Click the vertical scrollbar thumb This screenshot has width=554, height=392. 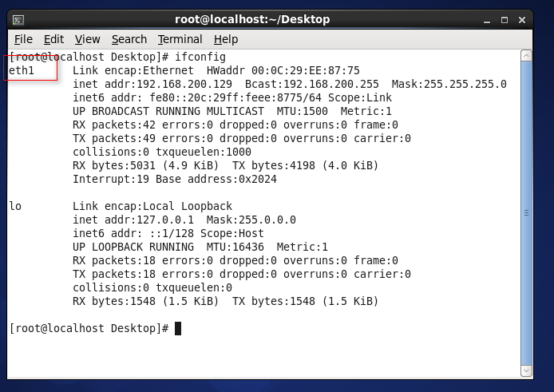pyautogui.click(x=526, y=212)
